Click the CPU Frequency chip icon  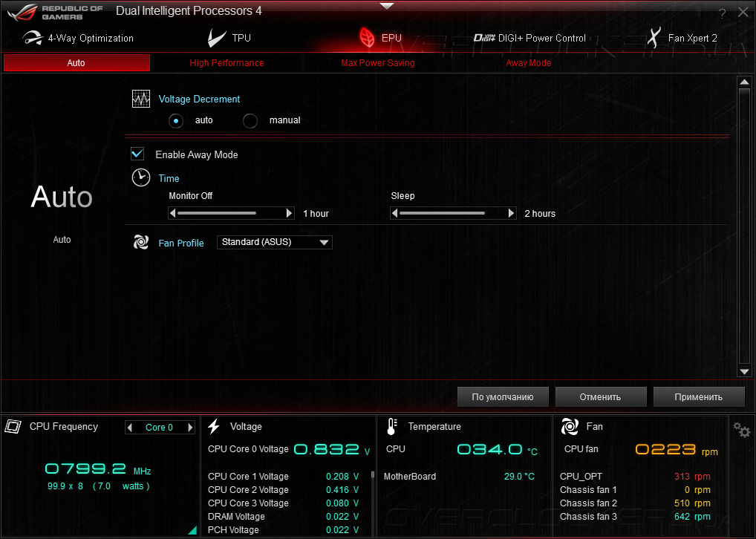click(x=13, y=426)
